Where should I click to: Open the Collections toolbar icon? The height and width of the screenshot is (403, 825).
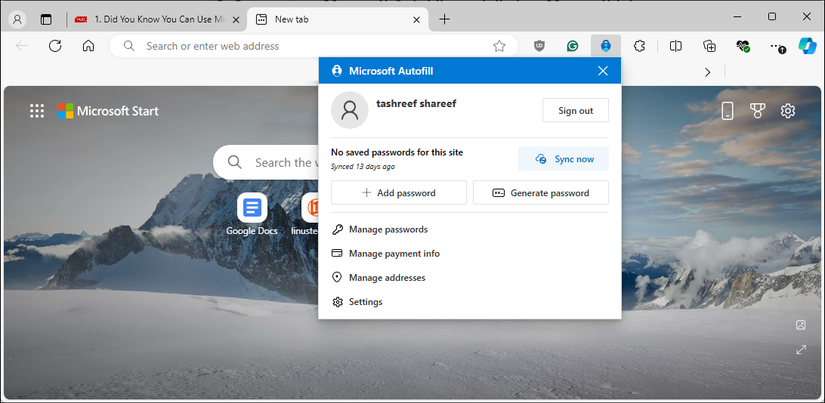click(x=709, y=46)
